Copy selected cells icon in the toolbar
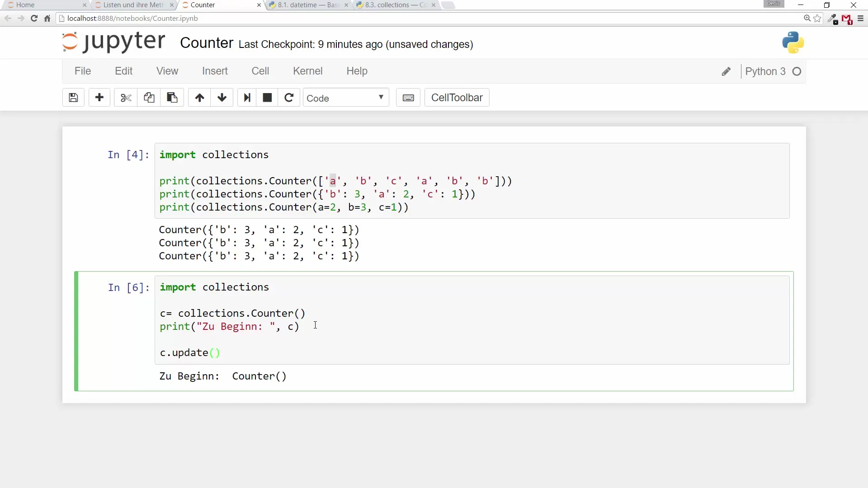868x488 pixels. (x=149, y=98)
